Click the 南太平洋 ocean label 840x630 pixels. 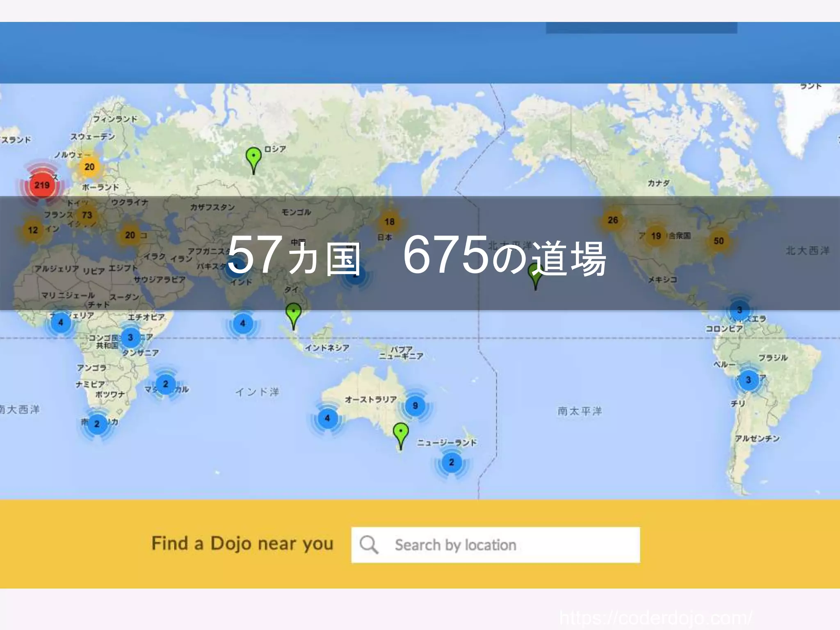click(x=580, y=411)
